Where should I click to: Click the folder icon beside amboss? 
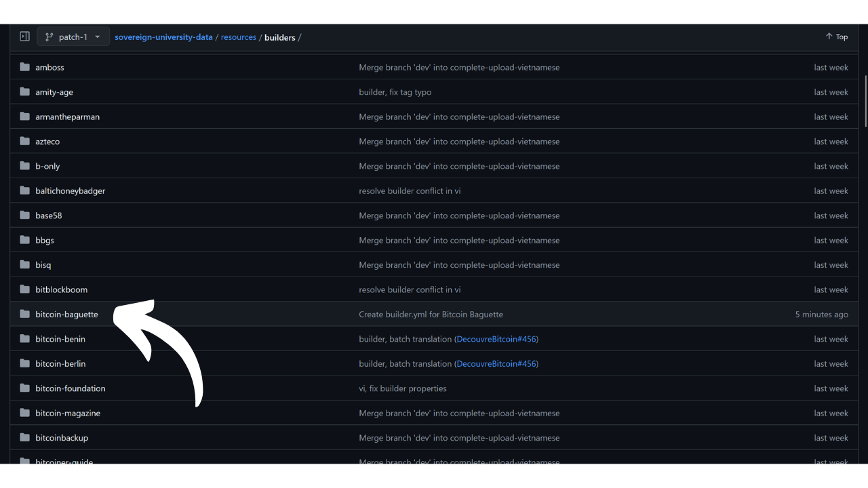[x=25, y=67]
